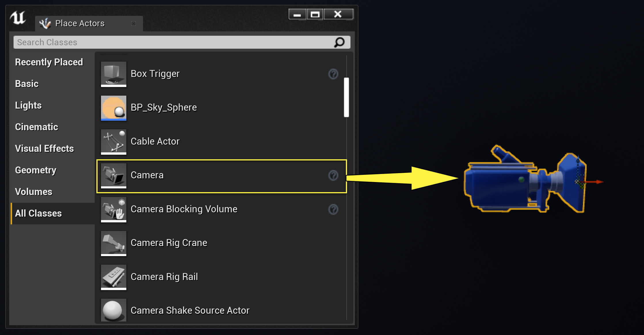Select the Camera actor icon in list
The height and width of the screenshot is (335, 644).
[113, 175]
